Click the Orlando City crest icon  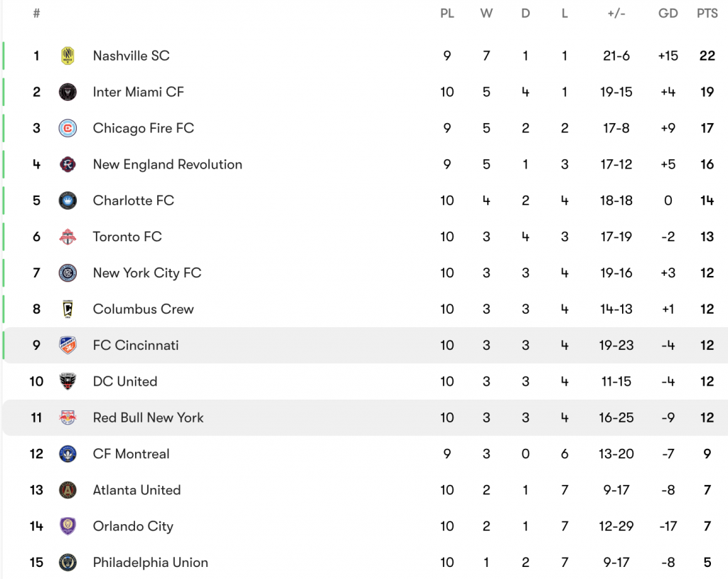coord(68,526)
